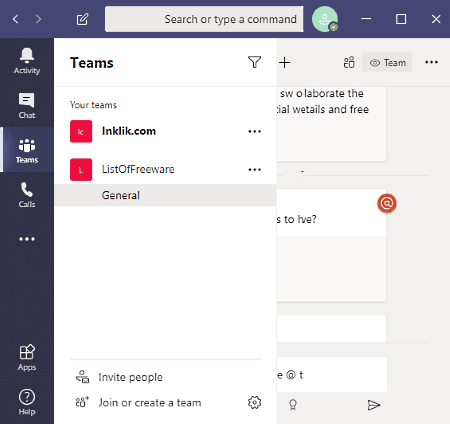Minimize the Teams window
Viewport: 450px width, 424px height.
[366, 19]
